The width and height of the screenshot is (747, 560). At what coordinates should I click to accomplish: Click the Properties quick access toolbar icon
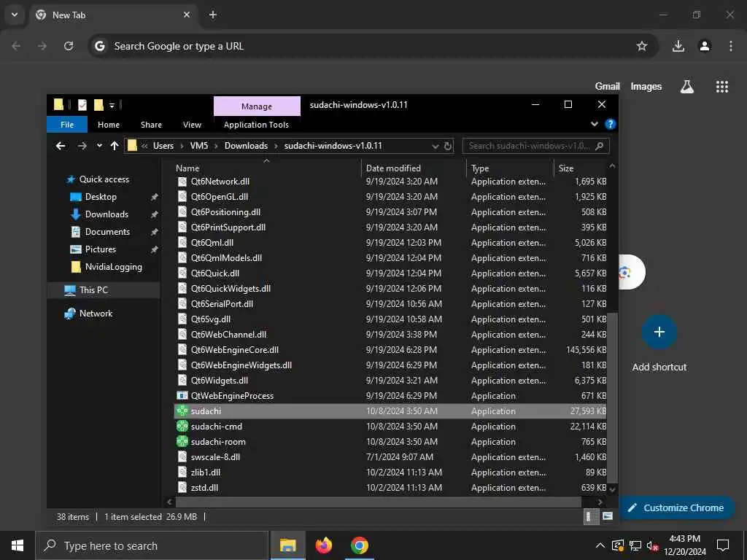pos(82,105)
